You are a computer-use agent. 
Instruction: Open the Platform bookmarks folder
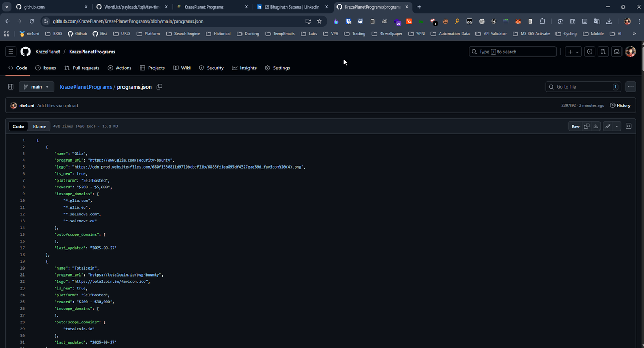[x=148, y=33]
